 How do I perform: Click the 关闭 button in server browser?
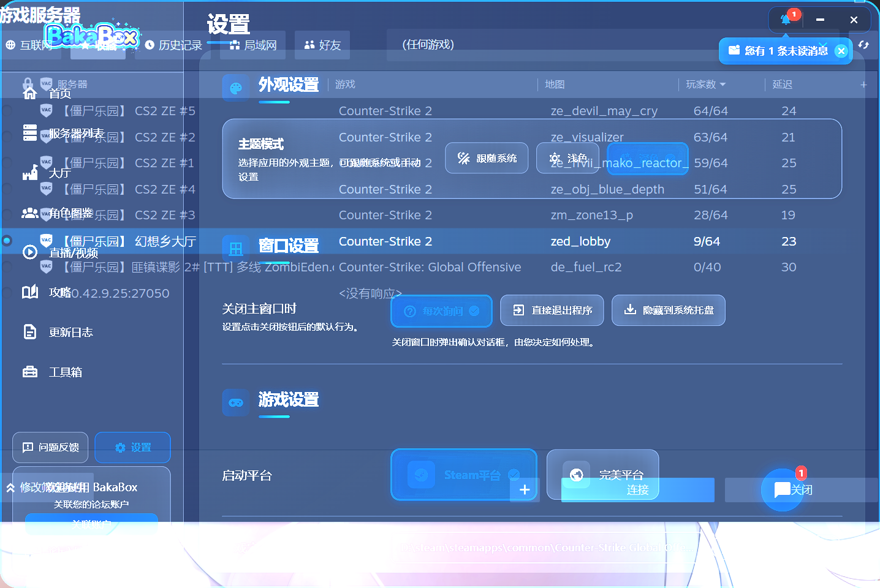tap(802, 490)
